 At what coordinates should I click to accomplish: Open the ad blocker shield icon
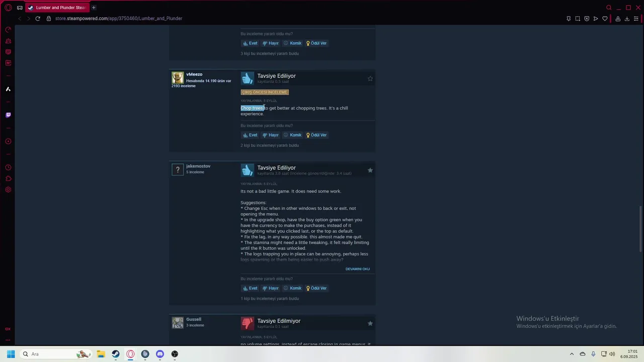coord(587,19)
